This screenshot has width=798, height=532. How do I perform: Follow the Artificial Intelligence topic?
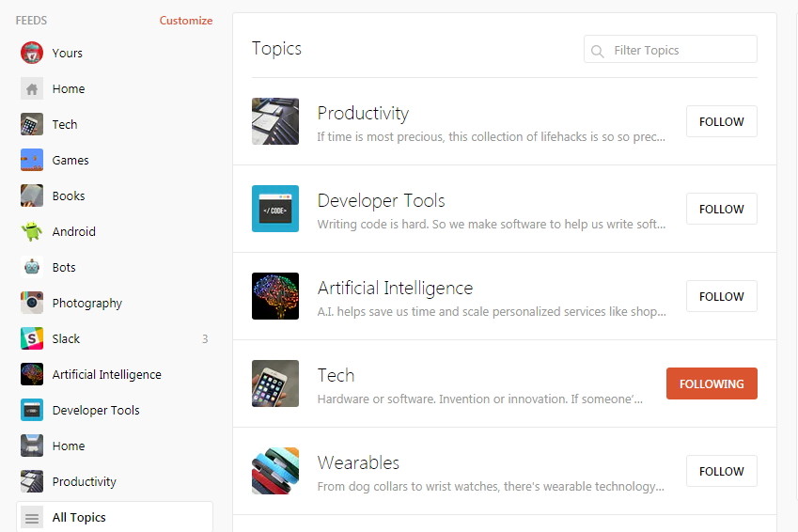pos(721,296)
